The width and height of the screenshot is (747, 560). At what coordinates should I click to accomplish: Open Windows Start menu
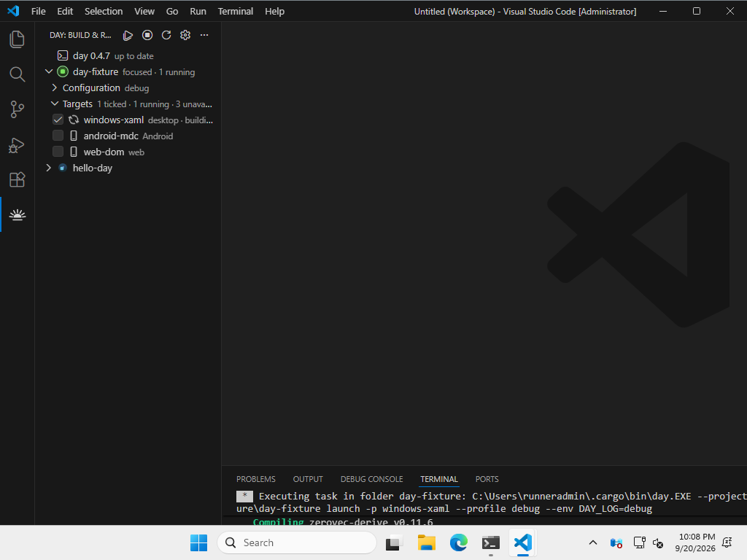point(198,542)
